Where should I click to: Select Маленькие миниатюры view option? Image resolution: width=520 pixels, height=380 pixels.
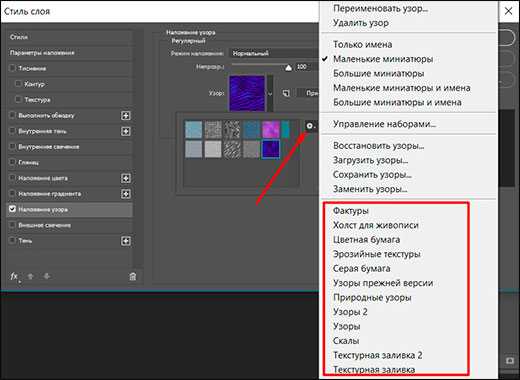(383, 59)
